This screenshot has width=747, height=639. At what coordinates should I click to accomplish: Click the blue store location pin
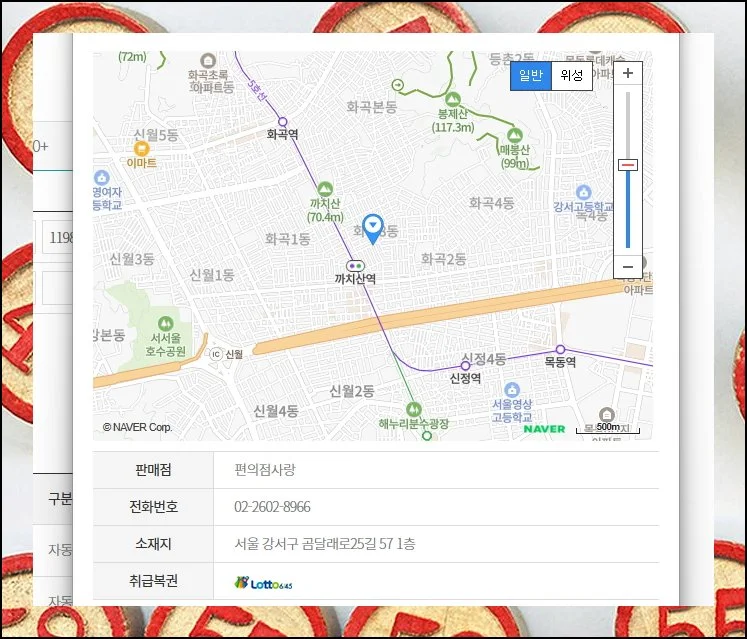pyautogui.click(x=373, y=229)
